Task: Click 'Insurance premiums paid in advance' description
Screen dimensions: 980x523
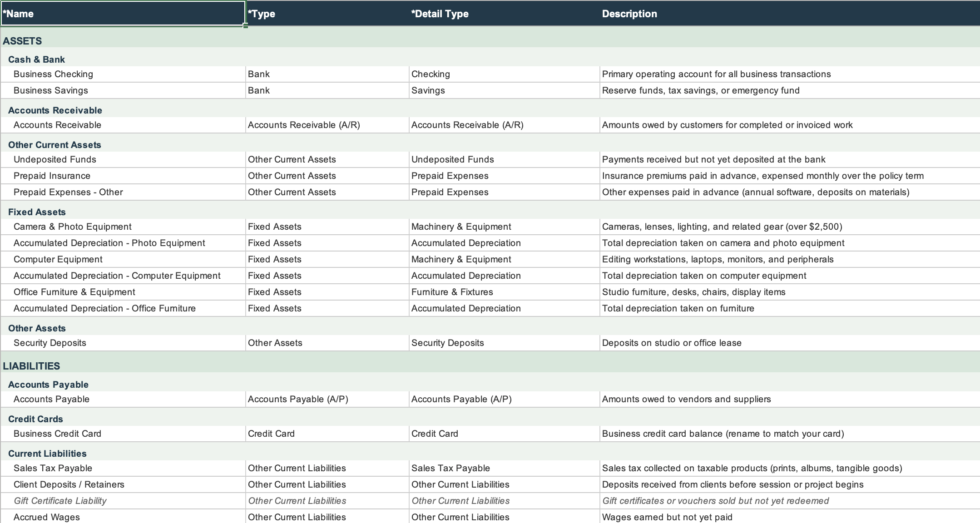Action: coord(790,176)
